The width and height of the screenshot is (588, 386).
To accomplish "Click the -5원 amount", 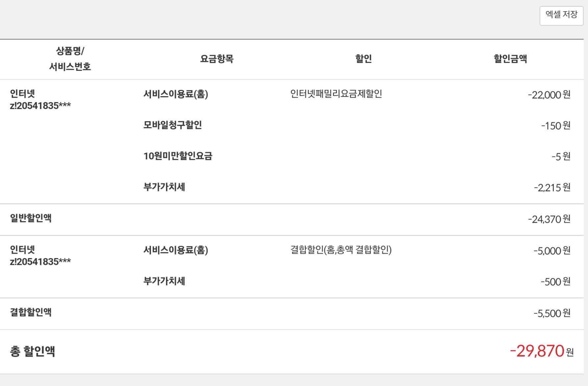I will 561,157.
